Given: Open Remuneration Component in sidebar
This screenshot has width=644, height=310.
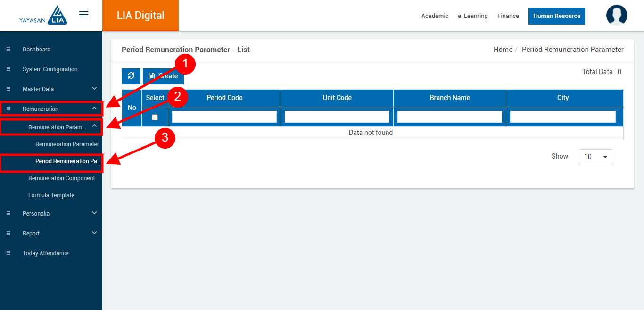Looking at the screenshot, I should pyautogui.click(x=61, y=178).
